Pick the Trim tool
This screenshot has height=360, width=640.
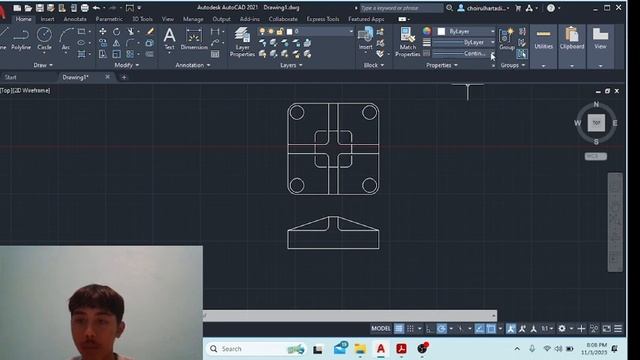(131, 31)
